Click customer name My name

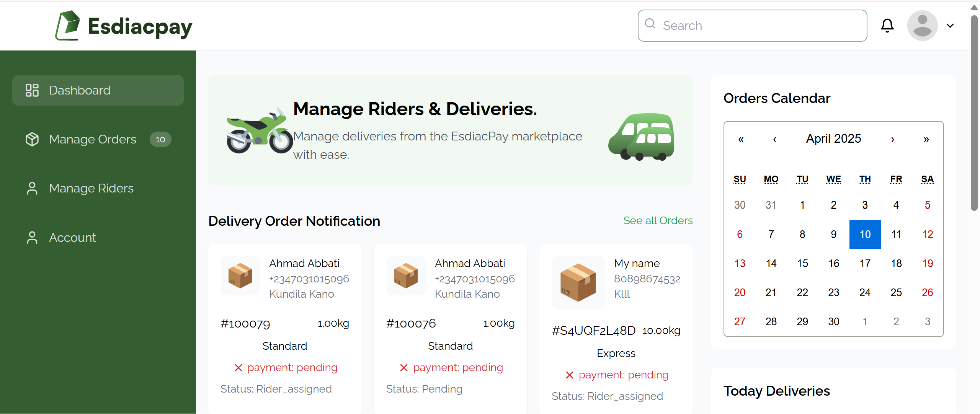[637, 263]
